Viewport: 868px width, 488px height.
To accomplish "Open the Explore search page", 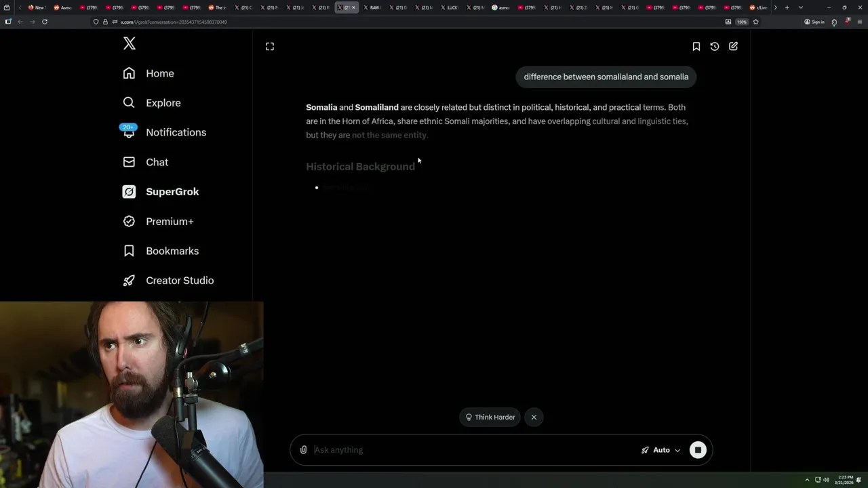I will pos(151,103).
